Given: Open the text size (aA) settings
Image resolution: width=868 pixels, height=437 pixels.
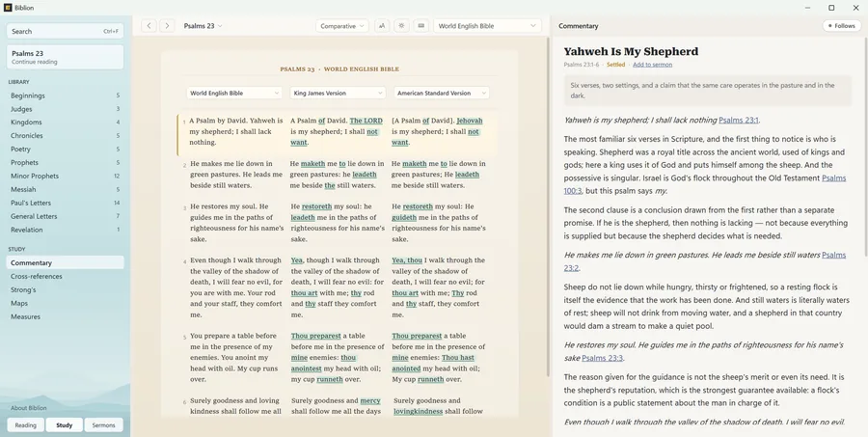Looking at the screenshot, I should tap(382, 25).
